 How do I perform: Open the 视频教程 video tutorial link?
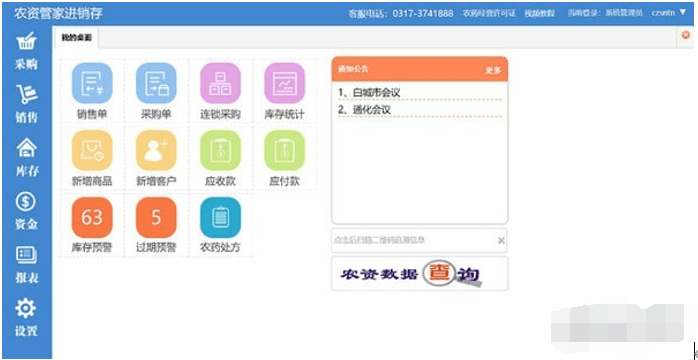click(x=540, y=13)
